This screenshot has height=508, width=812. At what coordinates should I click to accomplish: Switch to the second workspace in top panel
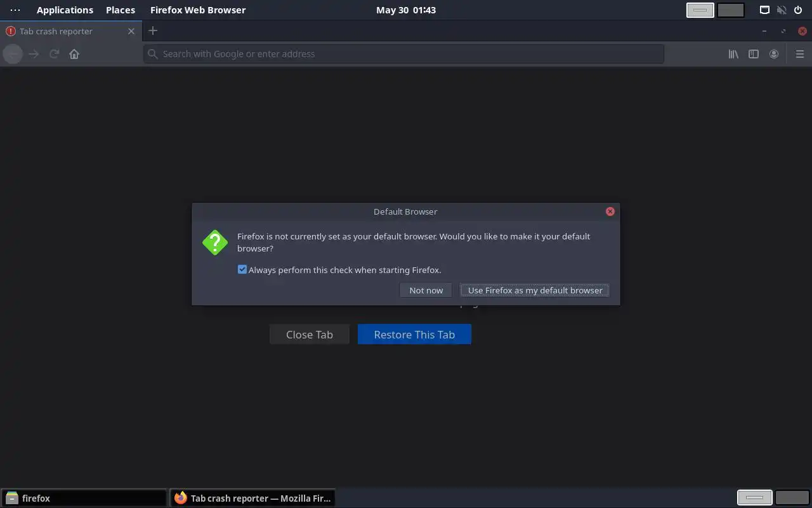731,10
